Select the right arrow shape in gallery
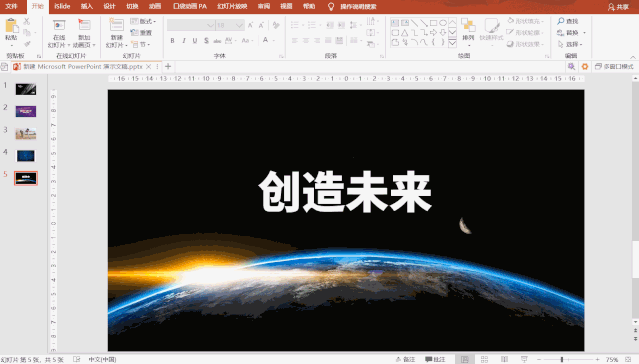Viewport: 639px width, 364px height. [433, 33]
